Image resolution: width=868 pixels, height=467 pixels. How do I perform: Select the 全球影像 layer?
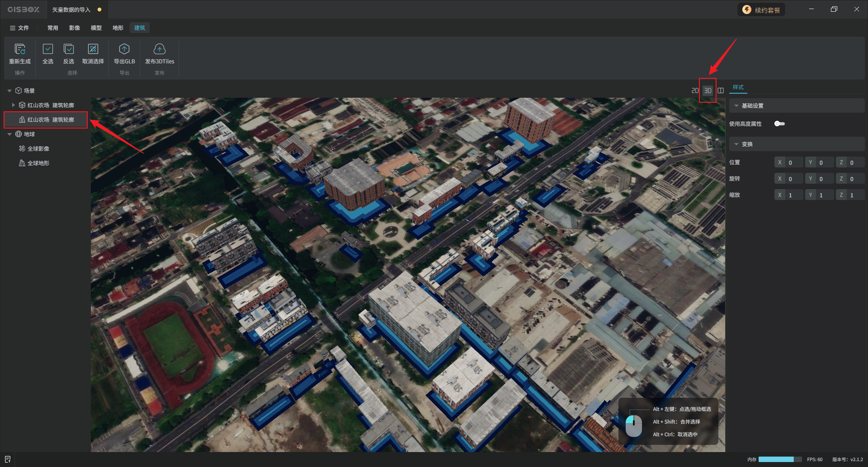point(38,149)
